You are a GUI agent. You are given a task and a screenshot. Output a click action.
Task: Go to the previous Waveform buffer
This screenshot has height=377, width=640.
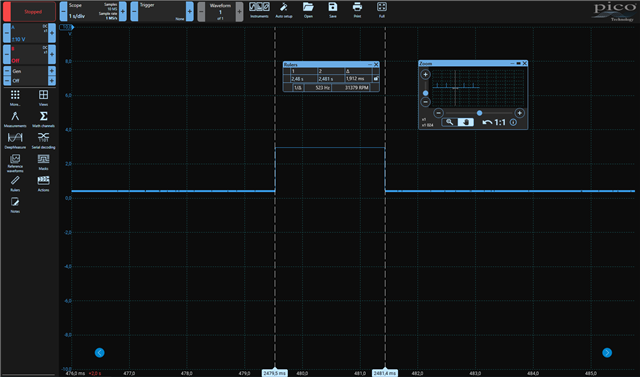click(x=201, y=11)
